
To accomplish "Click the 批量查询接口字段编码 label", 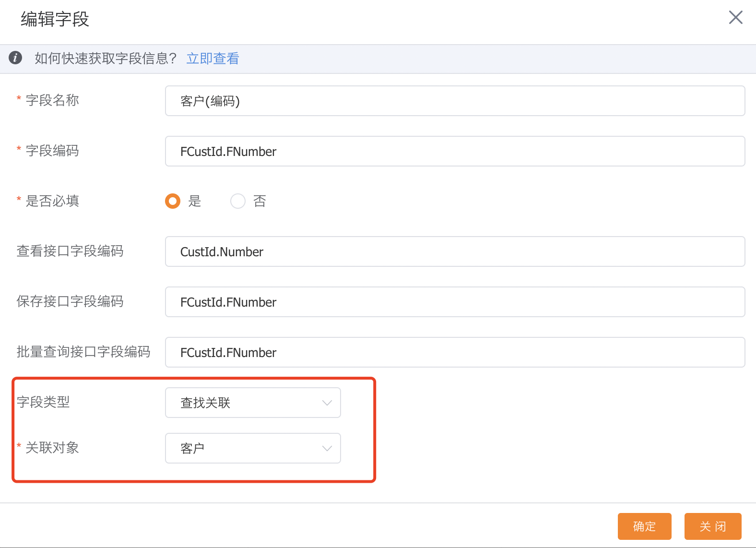I will [83, 352].
